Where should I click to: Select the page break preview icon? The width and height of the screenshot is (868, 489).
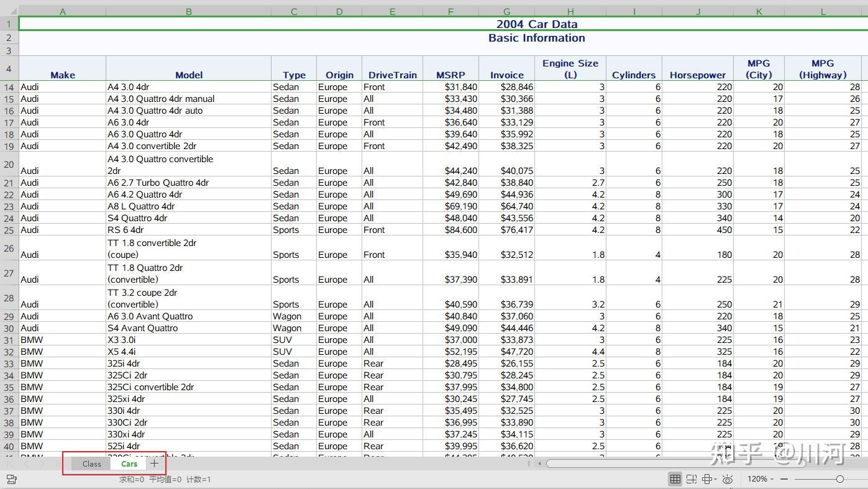point(691,479)
